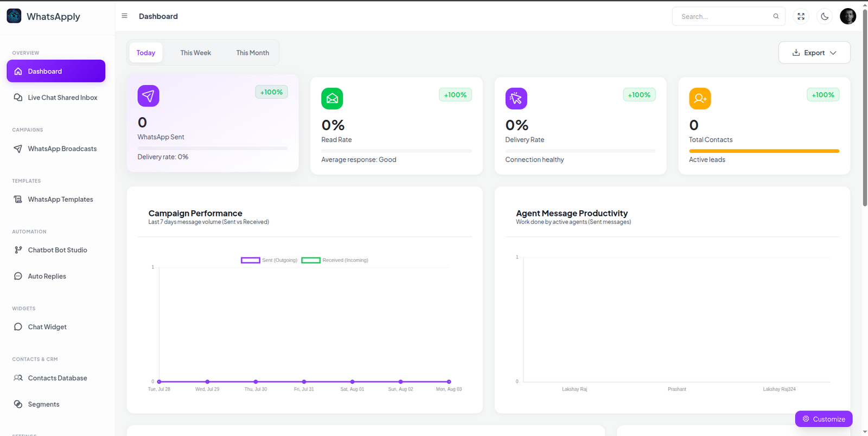Click the Tue, Jul 28 chart data point

click(x=159, y=382)
